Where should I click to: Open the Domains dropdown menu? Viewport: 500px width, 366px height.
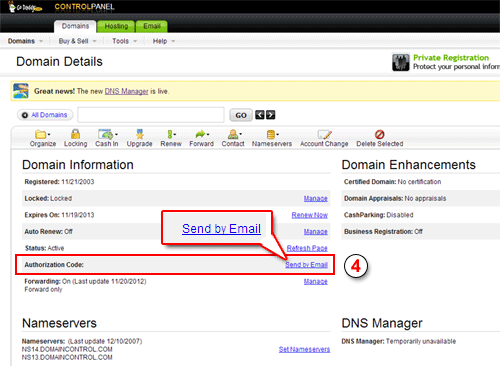click(25, 41)
